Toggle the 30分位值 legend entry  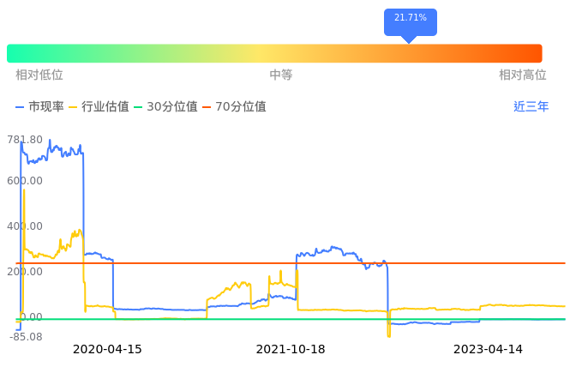pos(165,107)
